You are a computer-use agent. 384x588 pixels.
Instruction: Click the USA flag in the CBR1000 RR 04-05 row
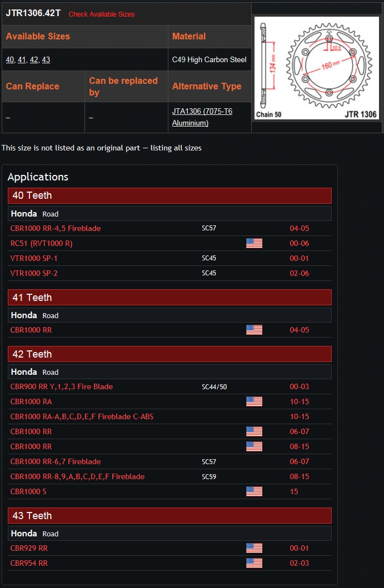254,330
